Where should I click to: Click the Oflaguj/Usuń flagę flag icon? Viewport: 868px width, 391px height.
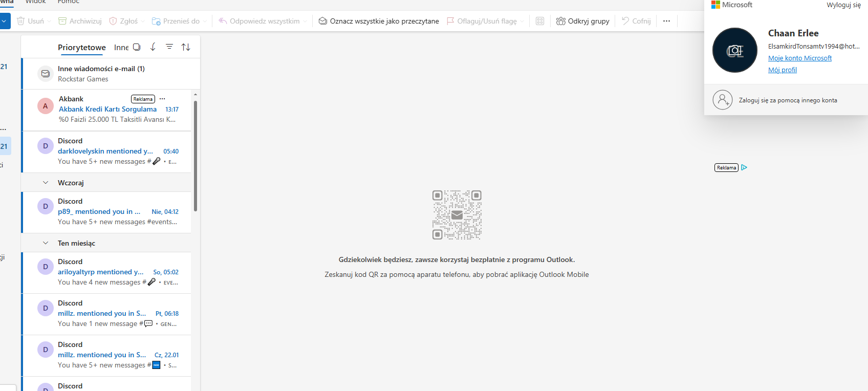click(x=450, y=21)
